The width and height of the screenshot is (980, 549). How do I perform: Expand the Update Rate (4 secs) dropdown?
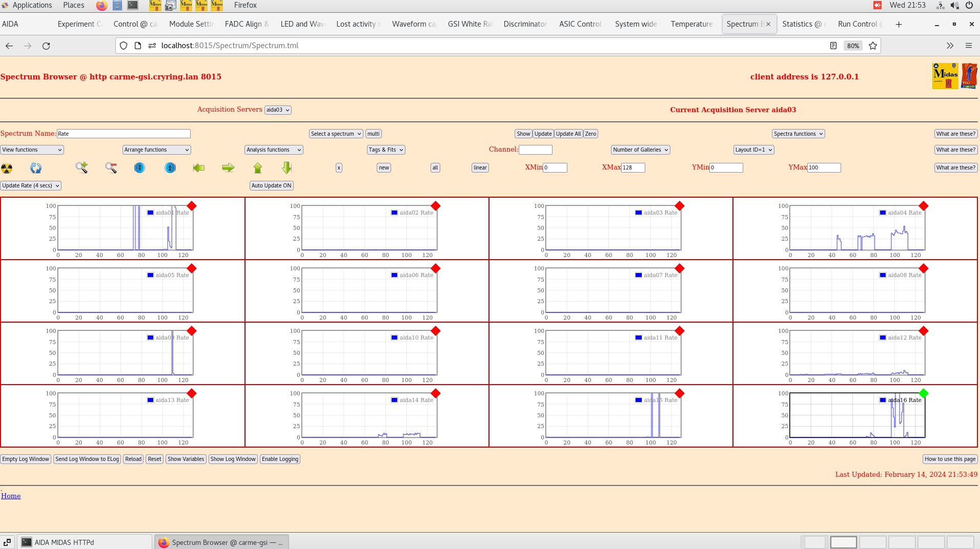[x=31, y=186]
